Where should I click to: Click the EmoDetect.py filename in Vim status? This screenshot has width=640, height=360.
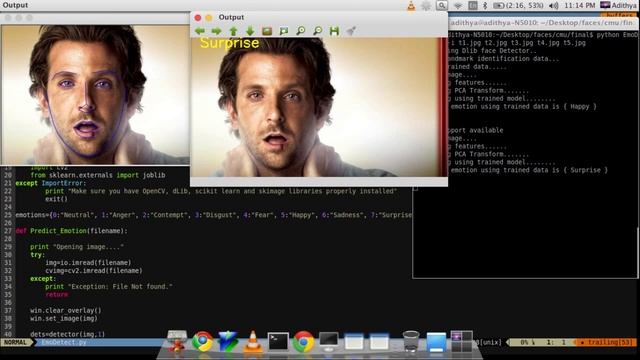pyautogui.click(x=64, y=342)
